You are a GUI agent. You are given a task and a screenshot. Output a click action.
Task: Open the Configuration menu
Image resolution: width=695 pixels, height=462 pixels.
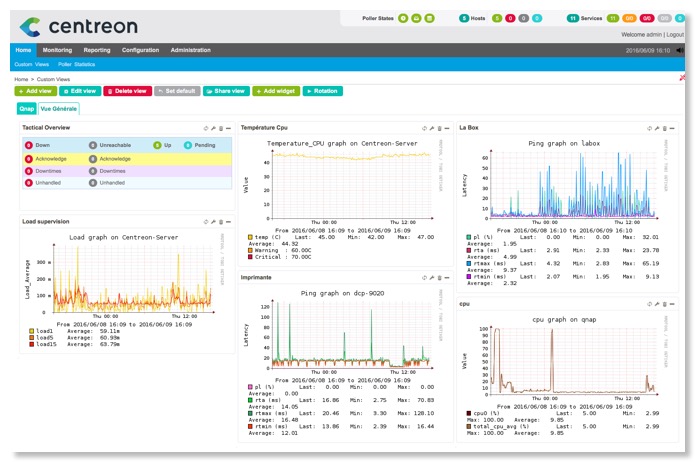pos(140,49)
